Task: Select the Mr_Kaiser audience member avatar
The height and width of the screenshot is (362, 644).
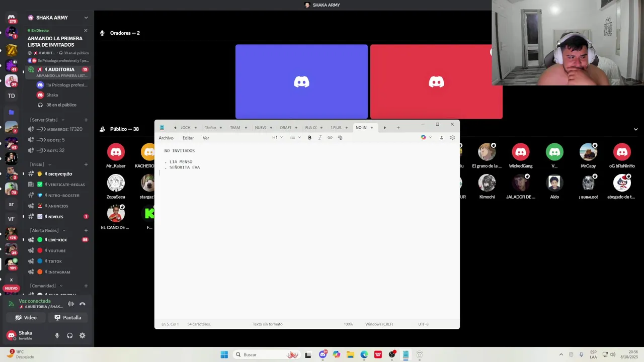Action: pos(116,152)
